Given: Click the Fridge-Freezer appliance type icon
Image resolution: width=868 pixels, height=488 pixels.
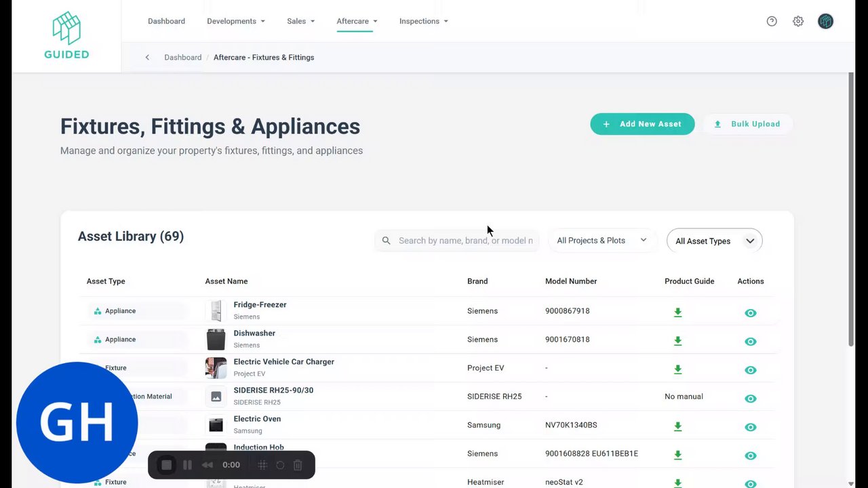Looking at the screenshot, I should point(98,311).
